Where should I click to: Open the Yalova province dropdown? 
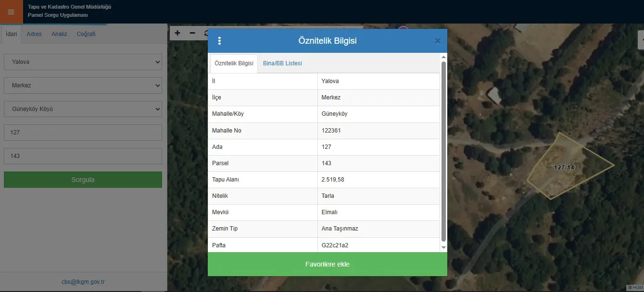tap(83, 62)
